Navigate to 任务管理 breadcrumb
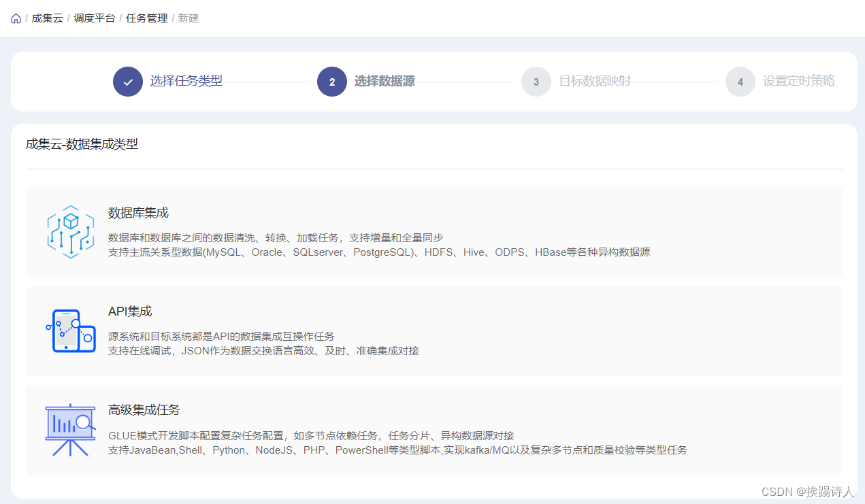Screen dimensions: 865x504 [147, 18]
